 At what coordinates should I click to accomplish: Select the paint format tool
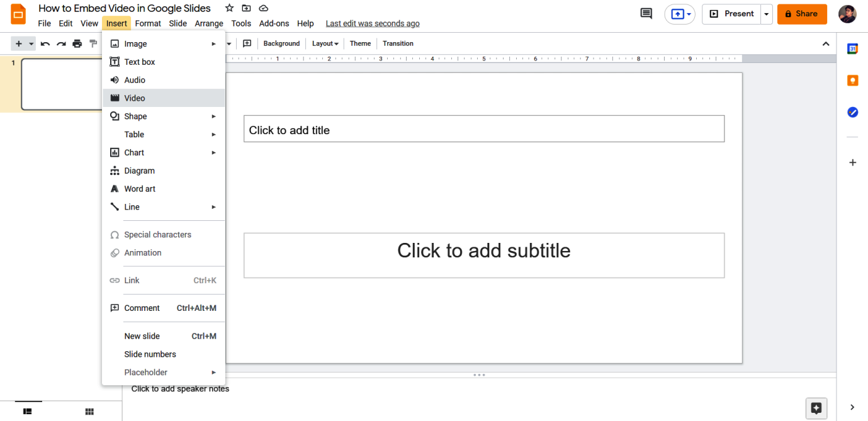[93, 43]
